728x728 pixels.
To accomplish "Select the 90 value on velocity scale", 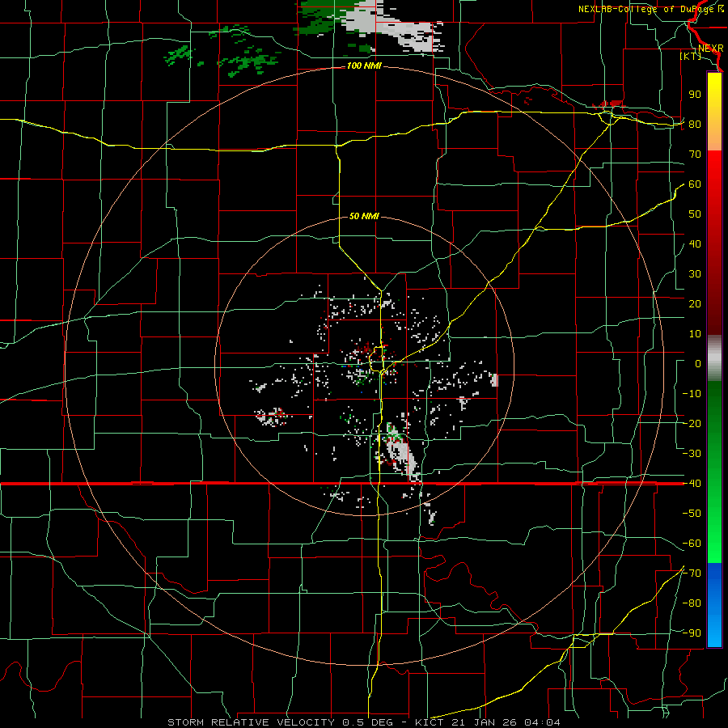I will (x=695, y=95).
